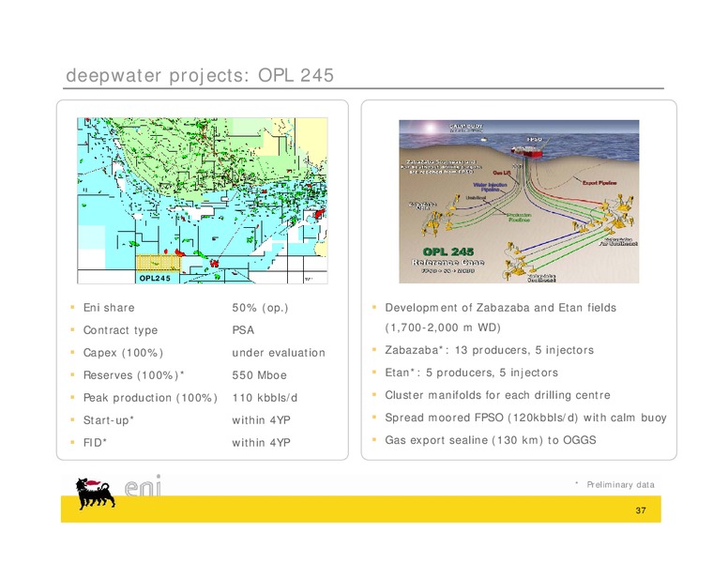This screenshot has height=563, width=728.
Task: Select 'Zabazaba*: 13 producers, 5 injectors' line
Action: tap(490, 350)
